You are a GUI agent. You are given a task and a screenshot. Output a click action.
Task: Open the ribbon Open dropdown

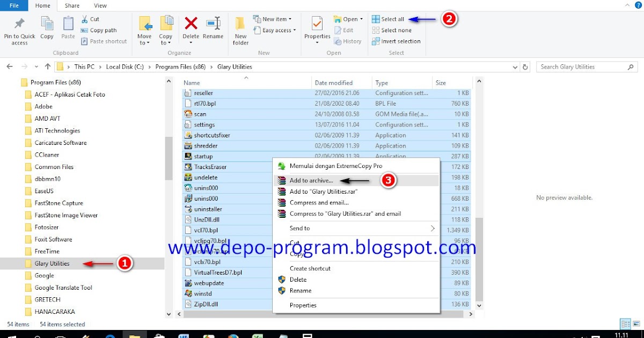[x=349, y=19]
